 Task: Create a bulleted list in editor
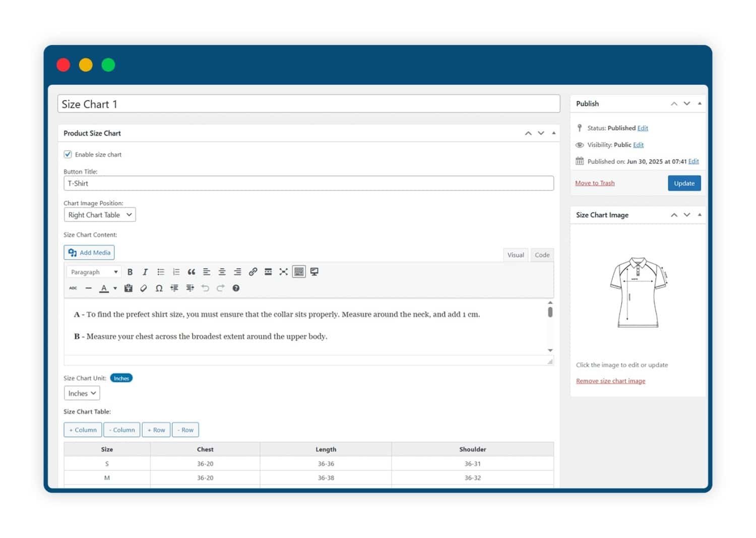(x=161, y=272)
